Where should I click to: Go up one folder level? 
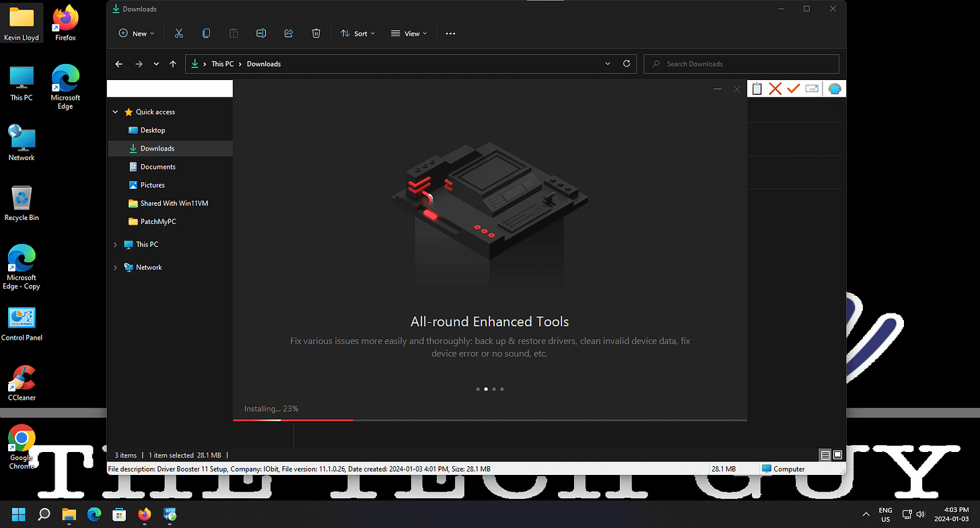point(173,64)
